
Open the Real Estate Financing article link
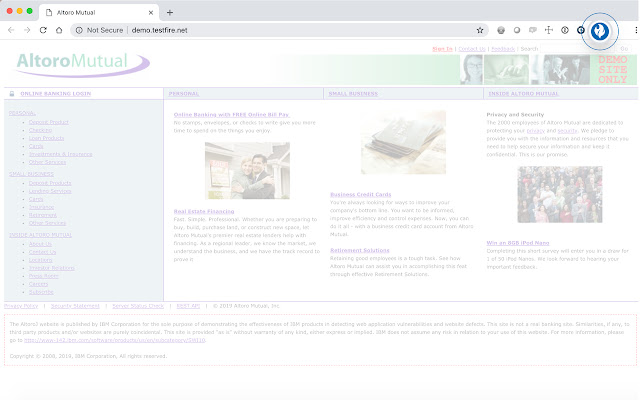(x=204, y=211)
